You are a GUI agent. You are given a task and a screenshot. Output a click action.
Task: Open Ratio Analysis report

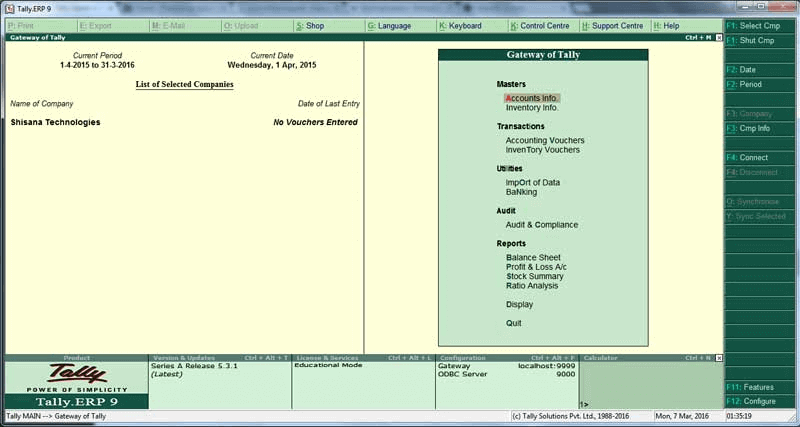[x=532, y=286]
